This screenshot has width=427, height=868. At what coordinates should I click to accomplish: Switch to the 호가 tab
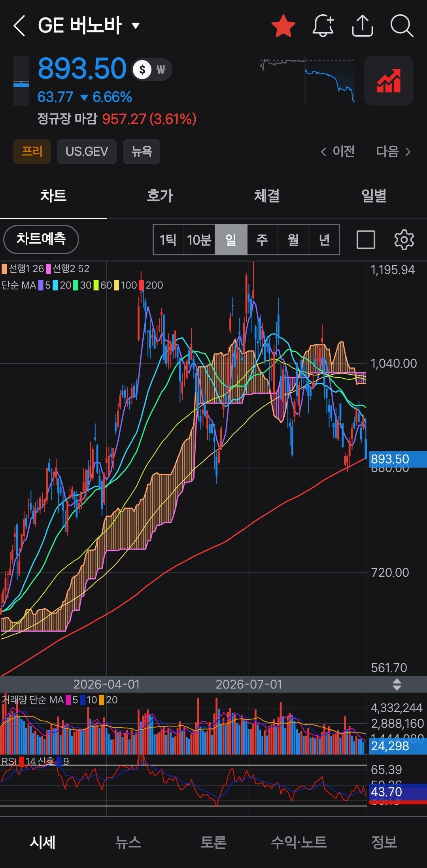(160, 196)
